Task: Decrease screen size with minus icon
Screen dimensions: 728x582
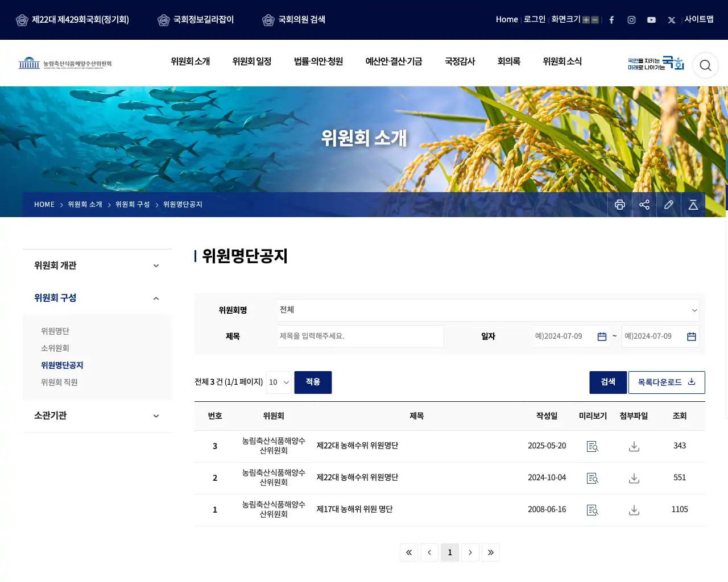Action: click(595, 20)
